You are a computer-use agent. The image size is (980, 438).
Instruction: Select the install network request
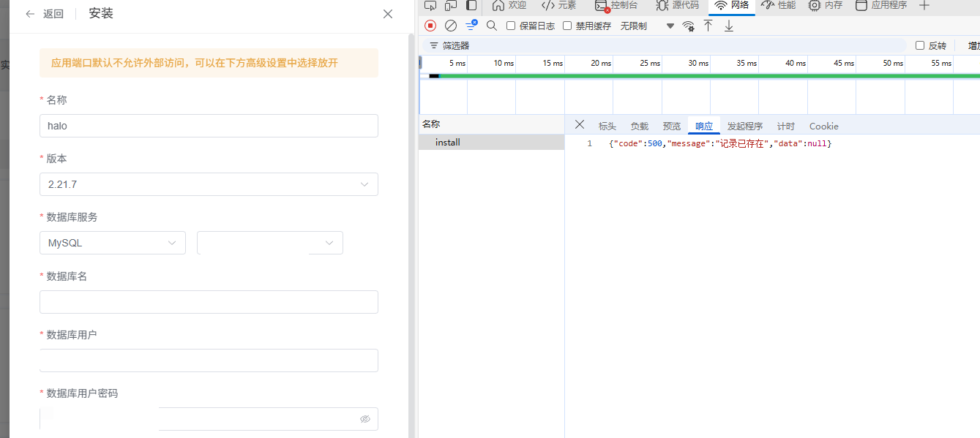point(491,143)
